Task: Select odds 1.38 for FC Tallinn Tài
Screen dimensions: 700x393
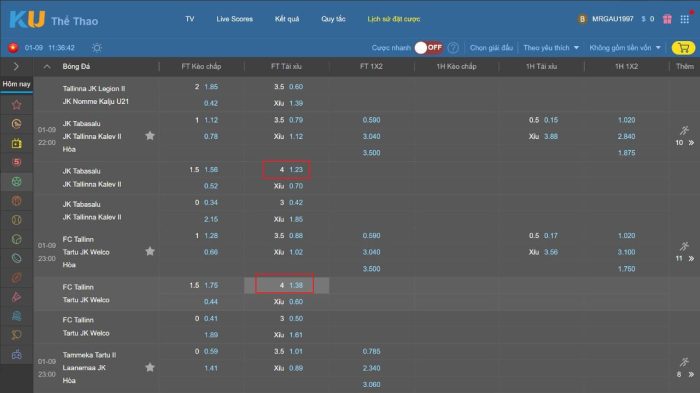Action: (296, 285)
